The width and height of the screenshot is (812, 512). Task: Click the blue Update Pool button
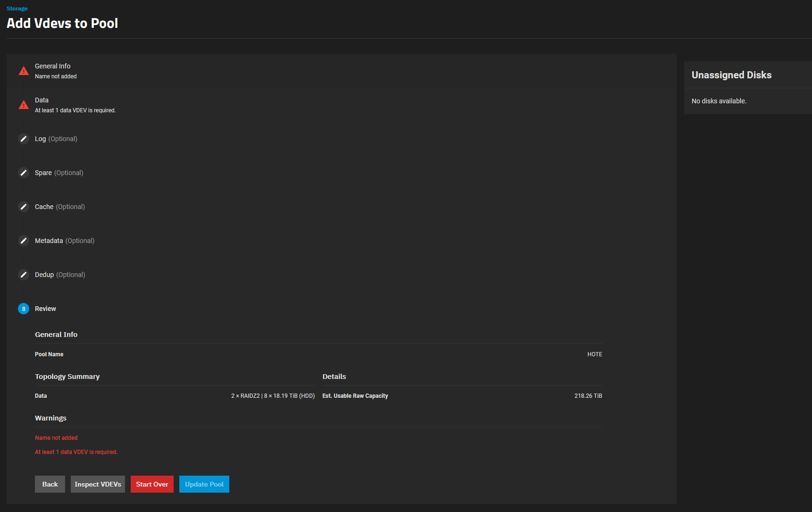pos(204,484)
